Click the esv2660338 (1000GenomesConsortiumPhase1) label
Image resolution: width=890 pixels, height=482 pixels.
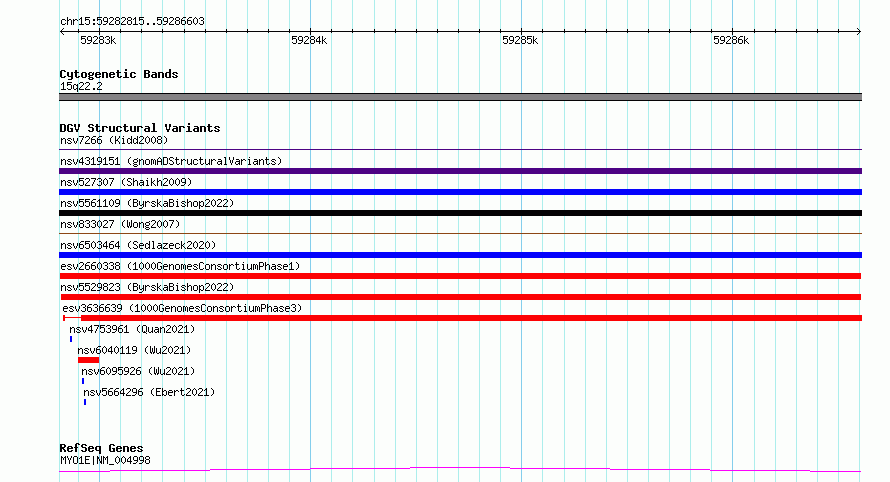coord(180,266)
